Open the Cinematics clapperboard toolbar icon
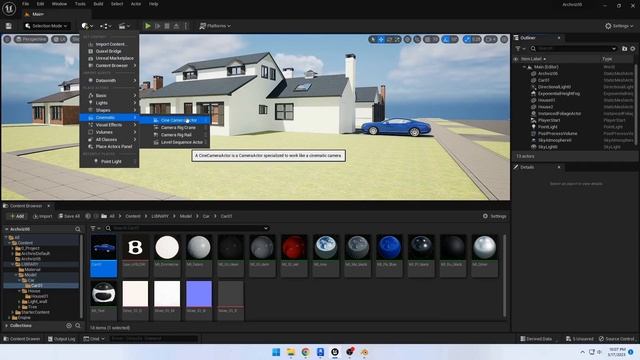The height and width of the screenshot is (360, 640). [124, 26]
